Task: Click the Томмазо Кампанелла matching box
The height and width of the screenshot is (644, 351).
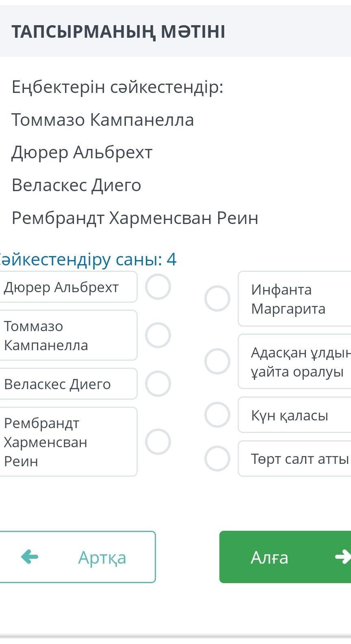Action: point(67,335)
